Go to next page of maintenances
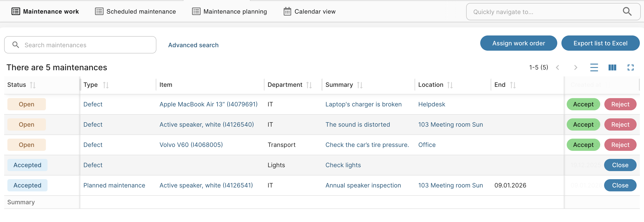 (575, 67)
